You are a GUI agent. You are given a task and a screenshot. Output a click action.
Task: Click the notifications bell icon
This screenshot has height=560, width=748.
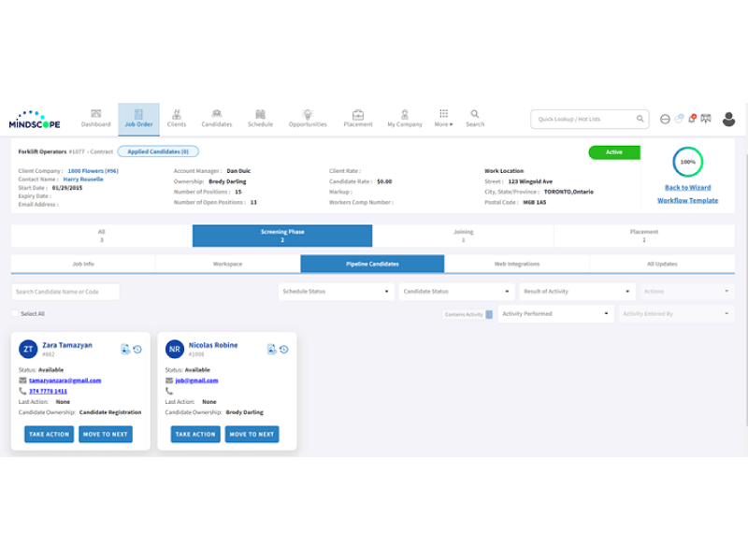click(x=692, y=119)
